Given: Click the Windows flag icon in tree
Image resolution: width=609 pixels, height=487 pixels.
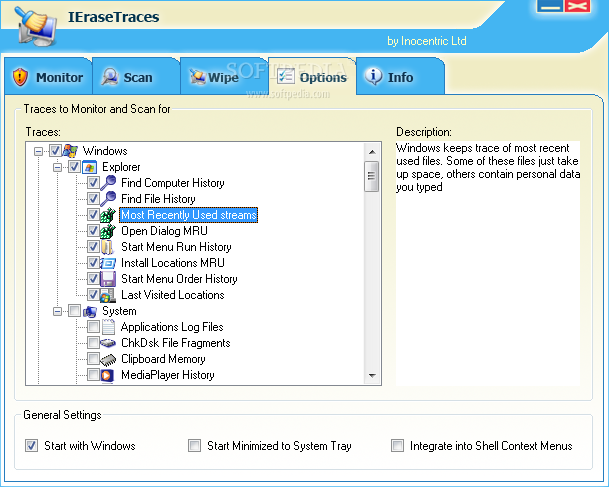Looking at the screenshot, I should [x=70, y=151].
